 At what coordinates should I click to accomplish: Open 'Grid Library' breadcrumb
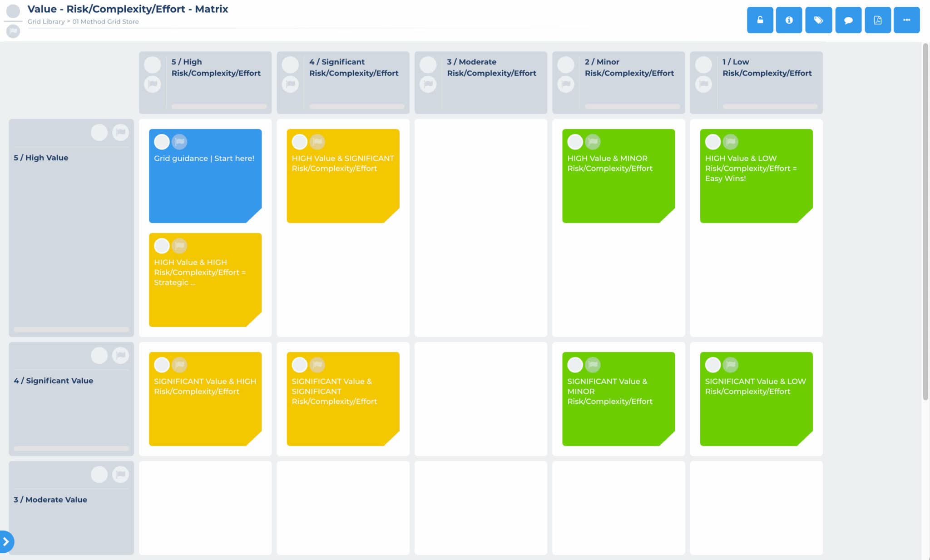[x=46, y=21]
